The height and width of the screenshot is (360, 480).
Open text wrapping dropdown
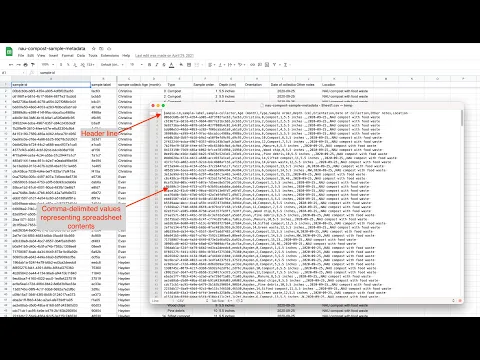pyautogui.click(x=231, y=65)
